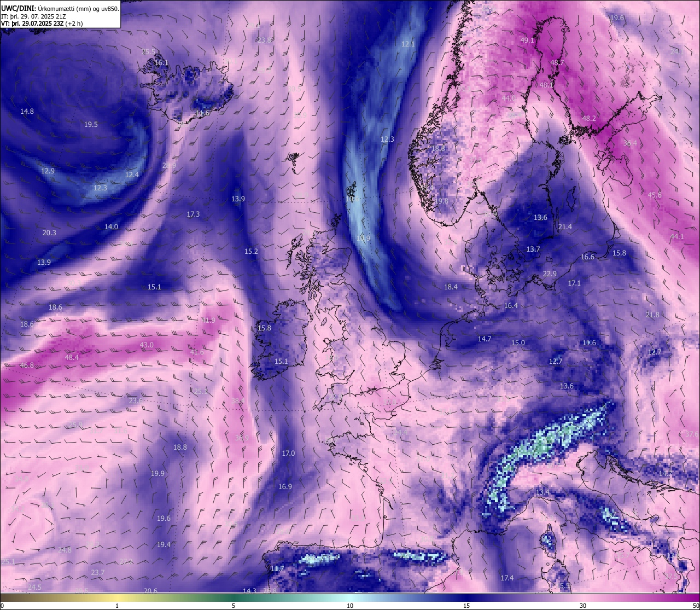The height and width of the screenshot is (610, 700).
Task: Pick the yellow section of the legend bar
Action: pyautogui.click(x=117, y=597)
